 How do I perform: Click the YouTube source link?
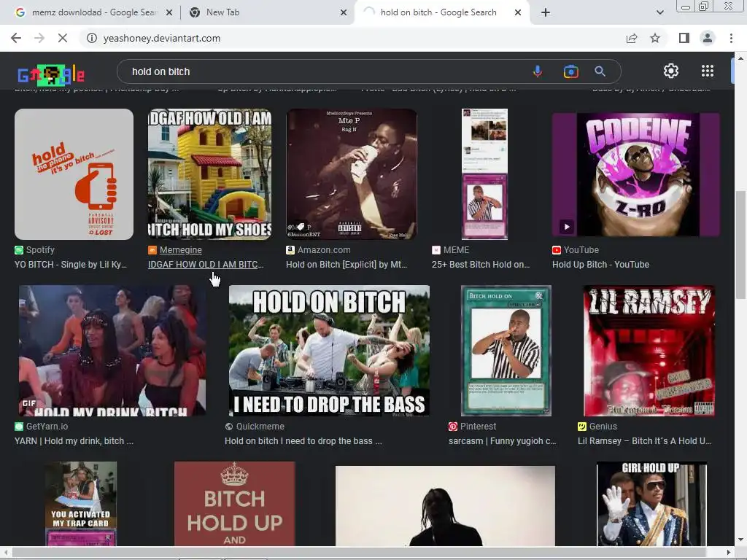coord(576,250)
